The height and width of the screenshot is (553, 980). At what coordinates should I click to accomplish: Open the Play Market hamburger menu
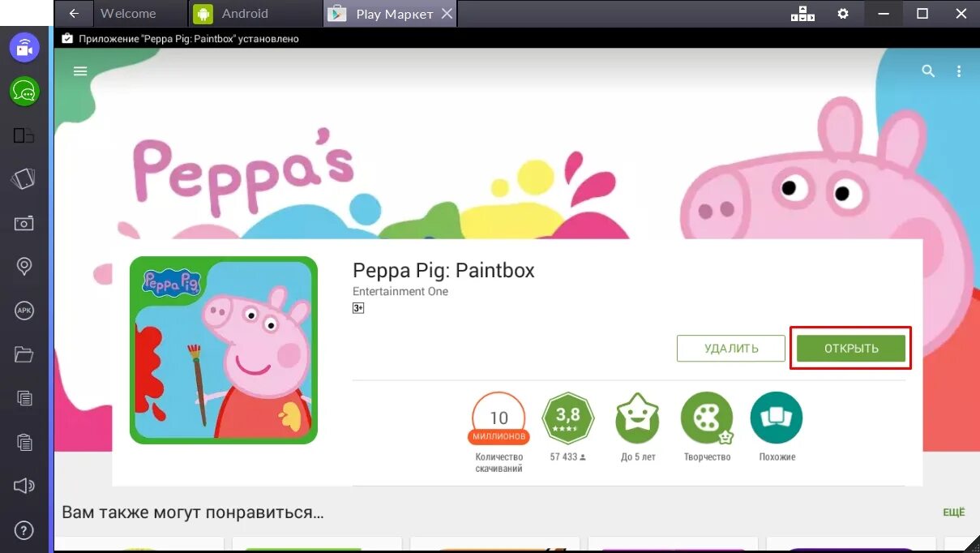point(80,71)
